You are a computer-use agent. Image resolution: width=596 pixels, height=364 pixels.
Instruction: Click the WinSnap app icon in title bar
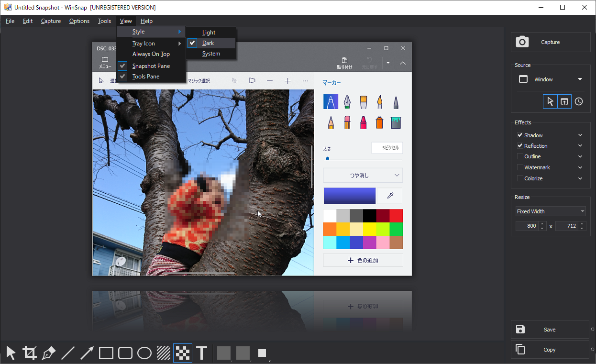tap(8, 8)
